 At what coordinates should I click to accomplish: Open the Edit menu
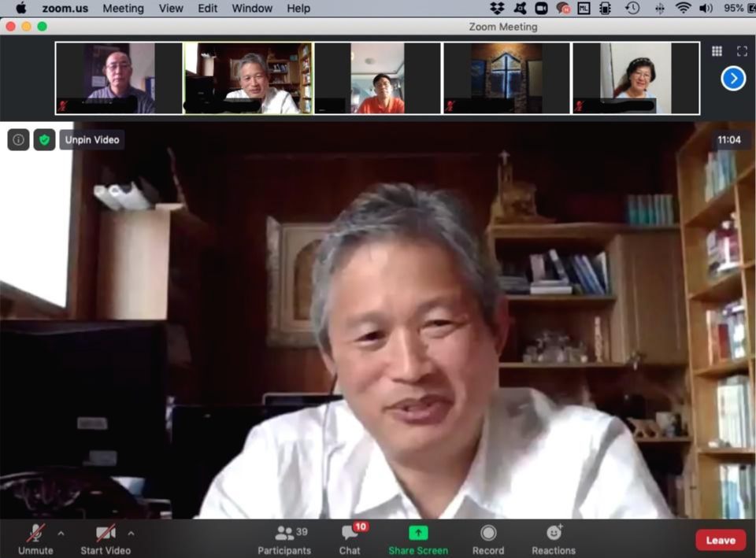tap(207, 8)
